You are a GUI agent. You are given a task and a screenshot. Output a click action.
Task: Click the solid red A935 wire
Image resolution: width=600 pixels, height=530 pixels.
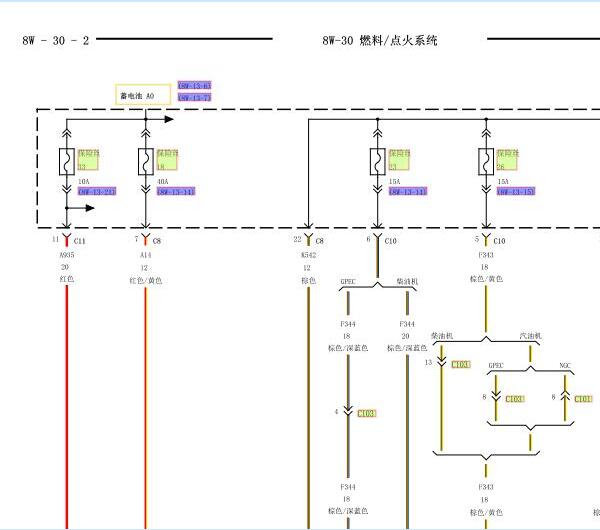coord(67,408)
